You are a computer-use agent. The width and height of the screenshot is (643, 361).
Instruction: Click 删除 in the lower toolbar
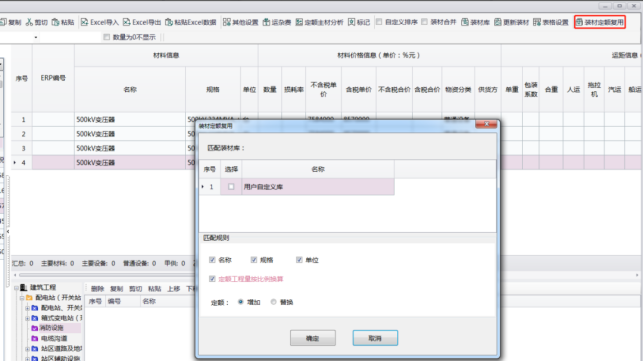[98, 289]
